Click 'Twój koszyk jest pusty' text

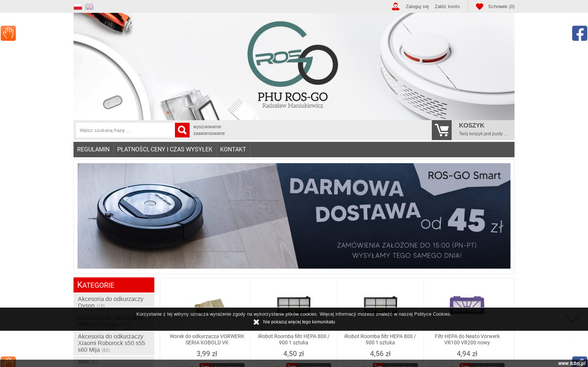[x=483, y=134]
